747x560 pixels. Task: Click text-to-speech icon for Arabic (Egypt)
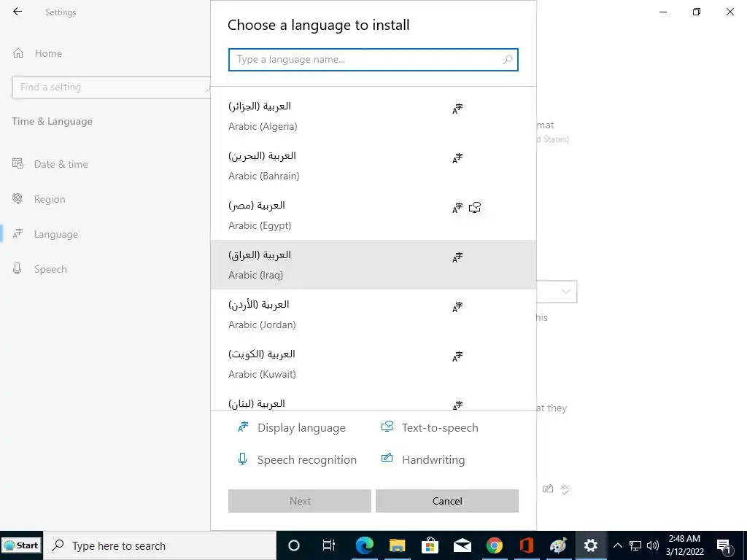(475, 208)
